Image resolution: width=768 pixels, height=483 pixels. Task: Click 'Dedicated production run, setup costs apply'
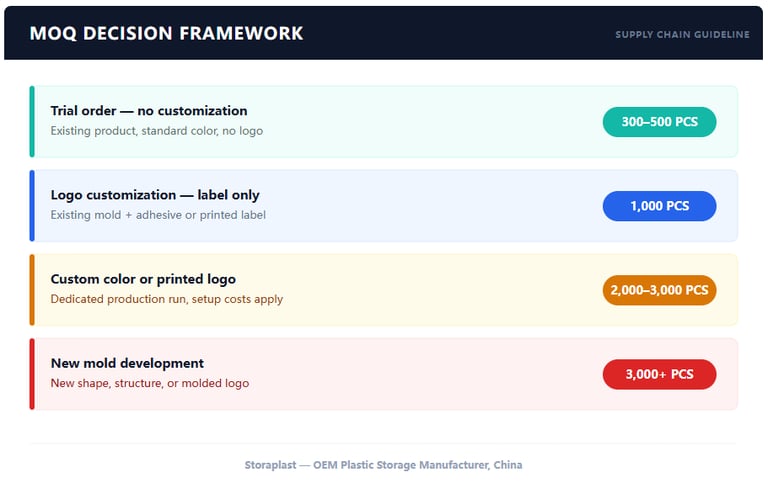pos(167,299)
